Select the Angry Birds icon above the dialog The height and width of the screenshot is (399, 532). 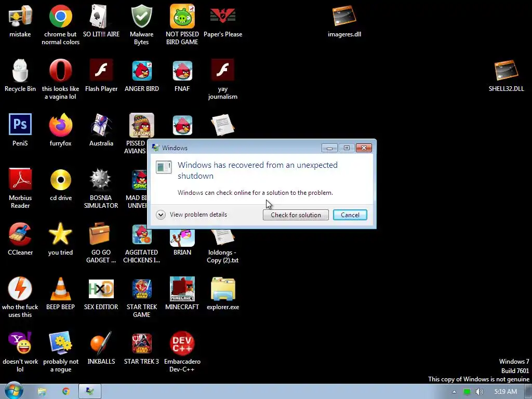(x=182, y=125)
